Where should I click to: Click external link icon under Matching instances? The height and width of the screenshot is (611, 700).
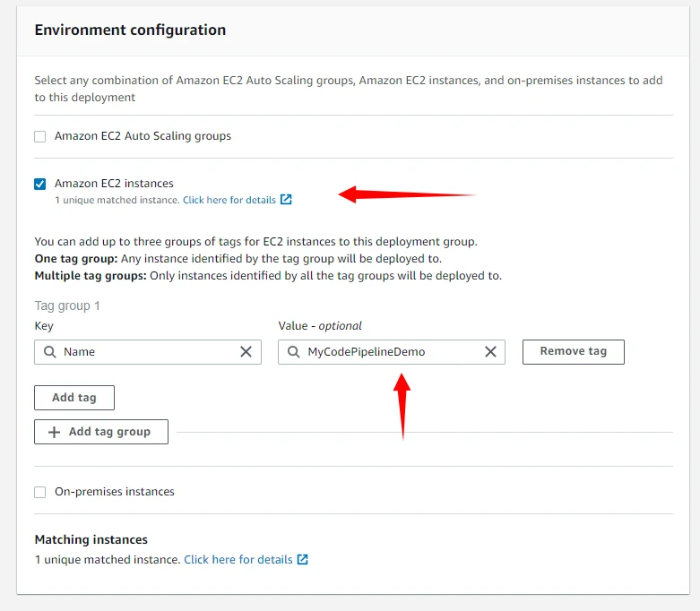[x=303, y=559]
